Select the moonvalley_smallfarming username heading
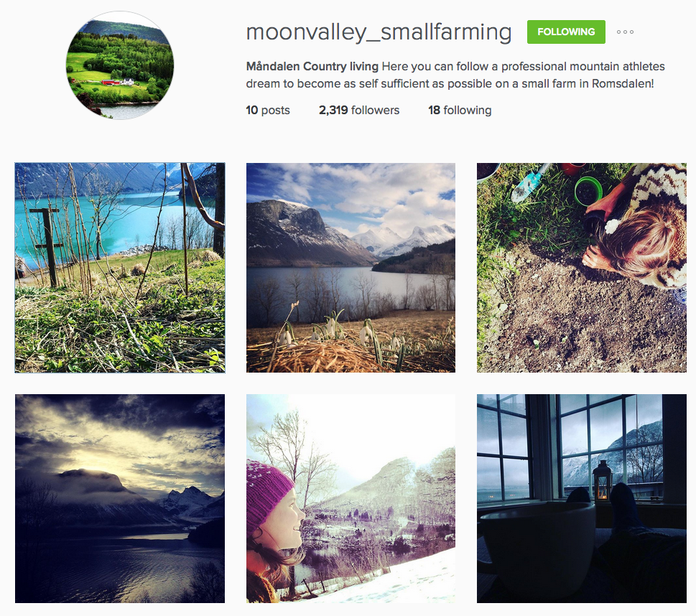 coord(379,32)
